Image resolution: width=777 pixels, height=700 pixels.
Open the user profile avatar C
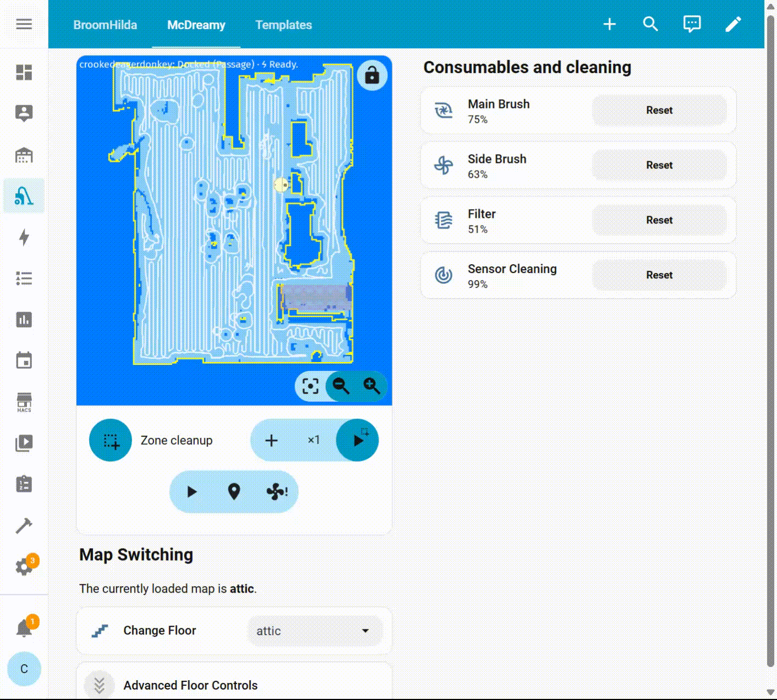(x=24, y=669)
